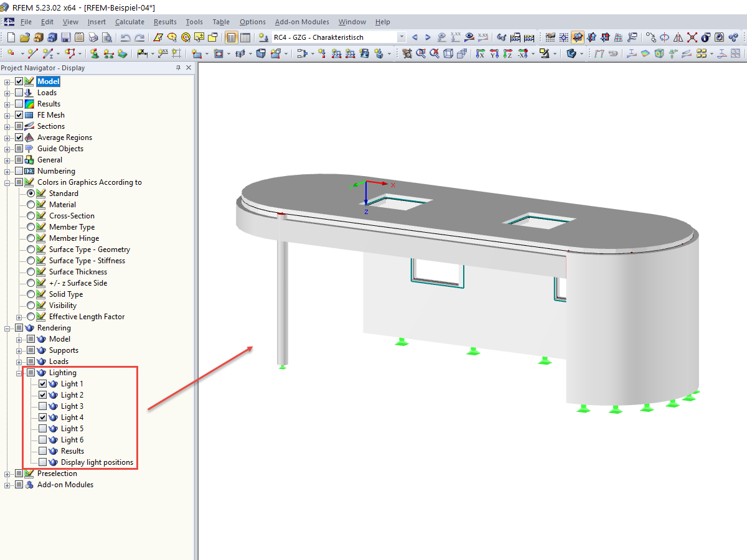The height and width of the screenshot is (560, 747).
Task: Enable the Results display checkbox
Action: pos(19,104)
